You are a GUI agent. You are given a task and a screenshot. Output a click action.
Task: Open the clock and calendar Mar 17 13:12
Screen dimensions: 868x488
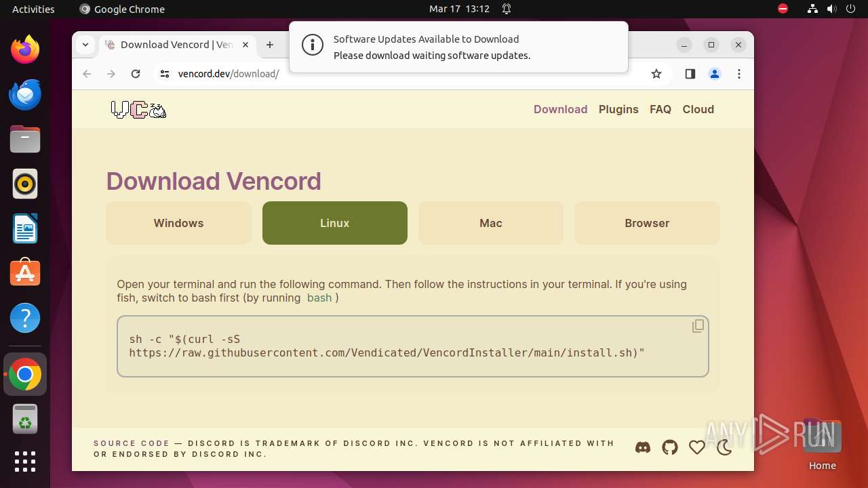459,9
